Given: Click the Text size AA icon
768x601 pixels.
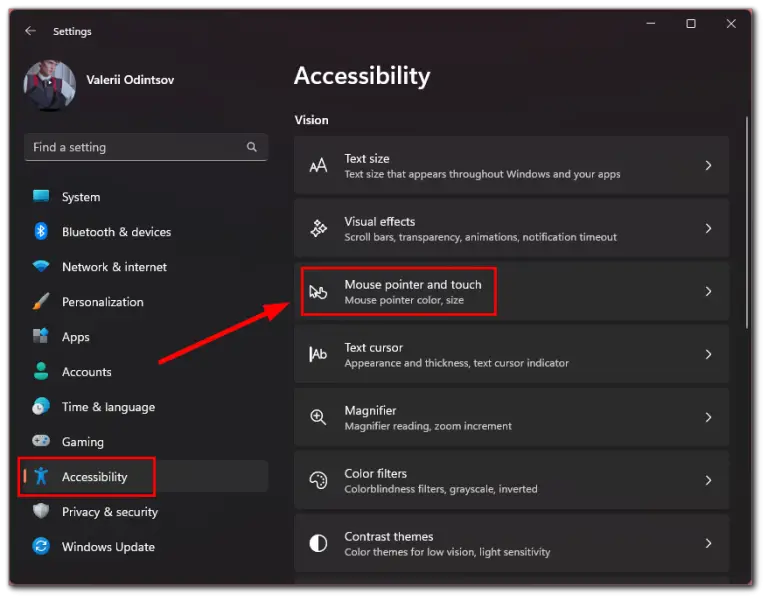Looking at the screenshot, I should (318, 166).
